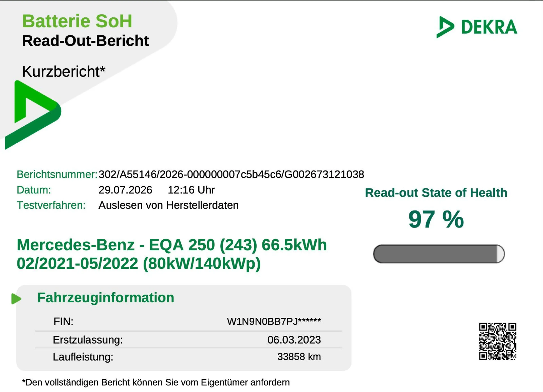543x392 pixels.
Task: Click the green arrow beside Fahrzeuginformation
Action: 16,299
